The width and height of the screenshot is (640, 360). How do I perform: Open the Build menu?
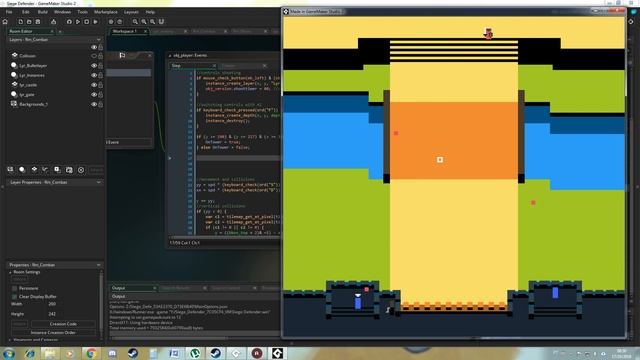tap(42, 12)
